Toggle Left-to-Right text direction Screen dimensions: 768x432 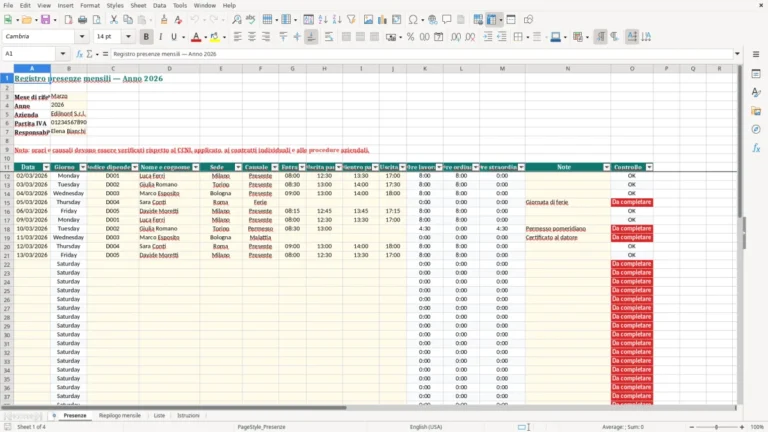pyautogui.click(x=600, y=37)
